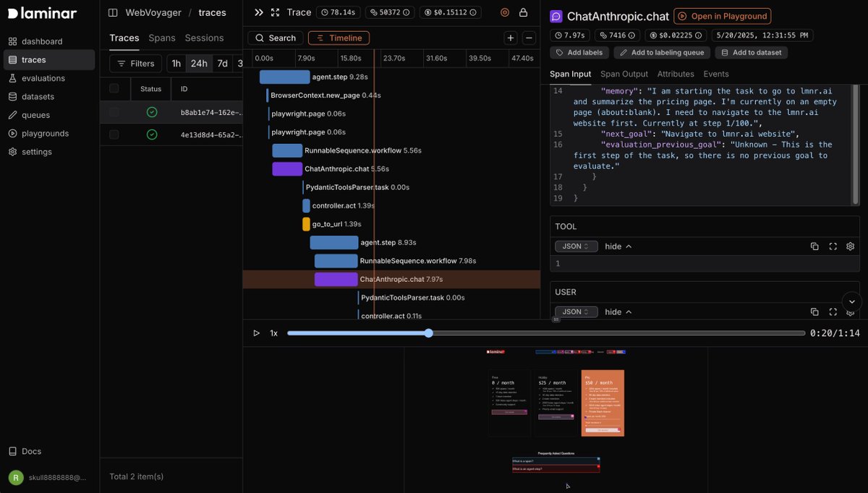
Task: Switch to Sessions tab
Action: pyautogui.click(x=204, y=38)
